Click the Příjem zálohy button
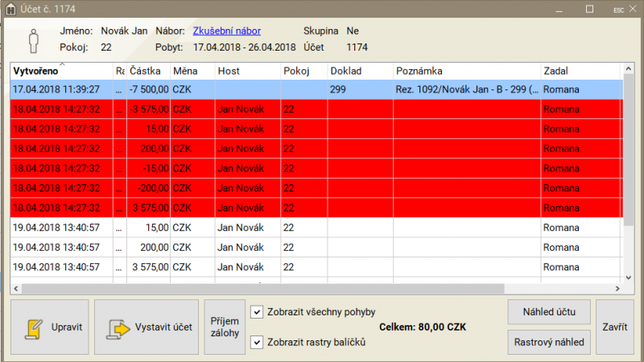 click(225, 327)
